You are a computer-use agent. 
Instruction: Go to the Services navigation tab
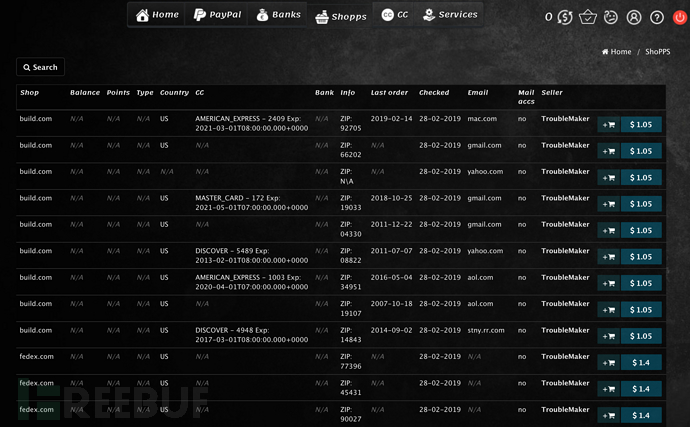[450, 15]
